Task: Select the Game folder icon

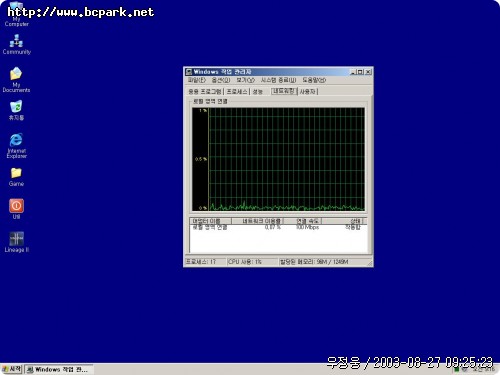Action: click(x=16, y=177)
